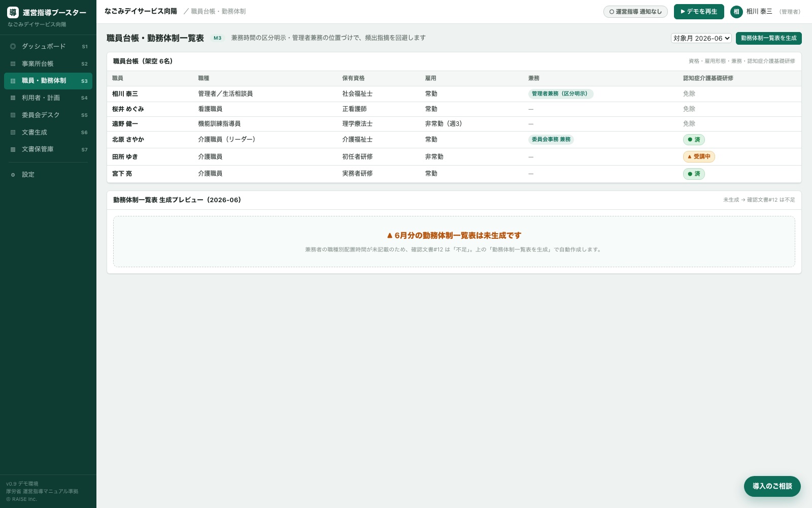Click 管理者／生活相談員 cell
Viewport: 812px width, 508px height.
pyautogui.click(x=225, y=94)
